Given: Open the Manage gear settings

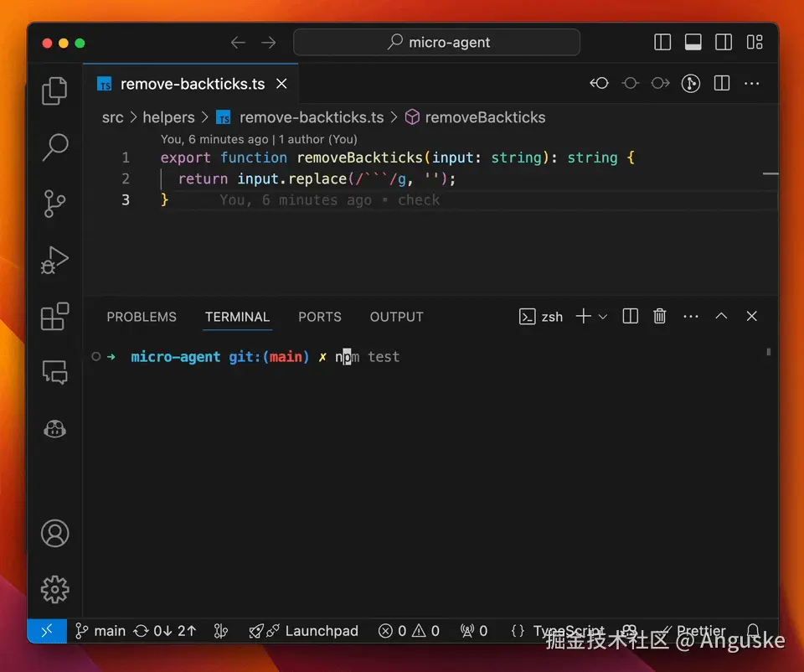Looking at the screenshot, I should (x=54, y=589).
